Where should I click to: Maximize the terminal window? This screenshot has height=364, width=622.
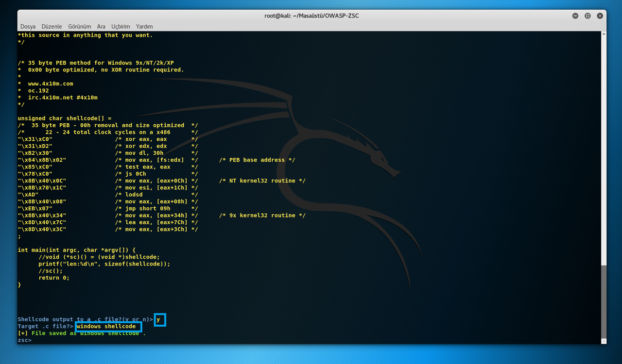(587, 16)
